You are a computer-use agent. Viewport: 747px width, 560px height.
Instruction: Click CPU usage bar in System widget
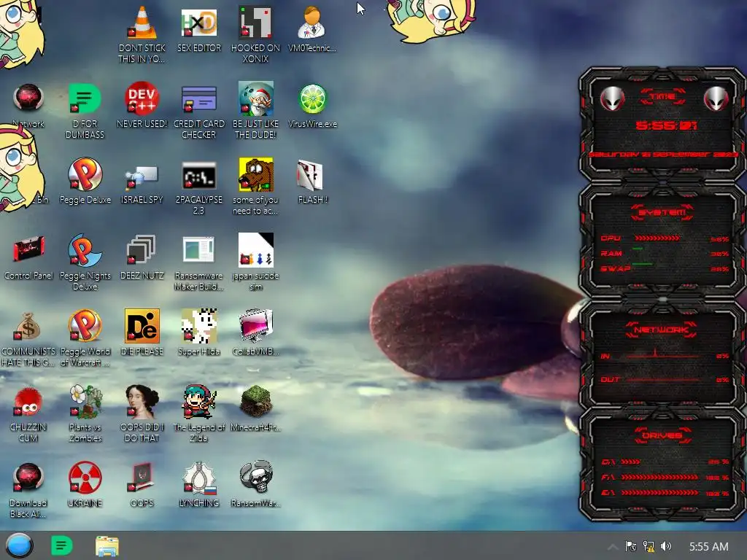(x=657, y=238)
